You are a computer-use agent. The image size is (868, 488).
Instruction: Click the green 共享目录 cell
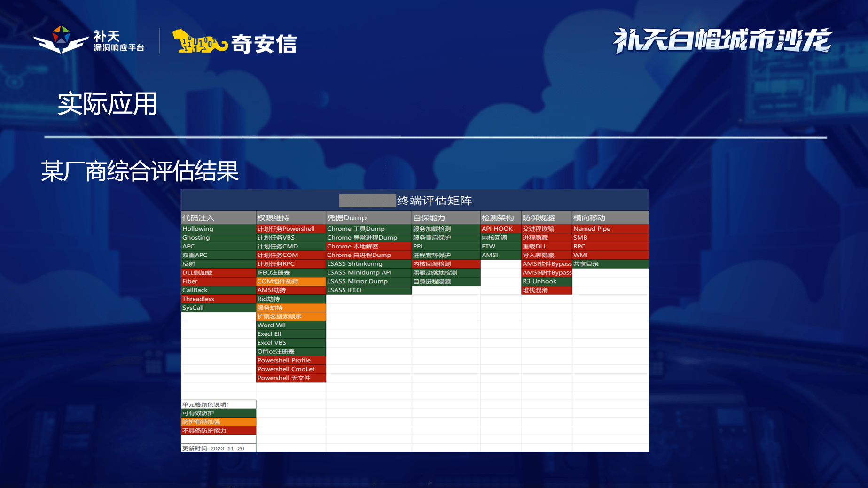click(x=610, y=264)
